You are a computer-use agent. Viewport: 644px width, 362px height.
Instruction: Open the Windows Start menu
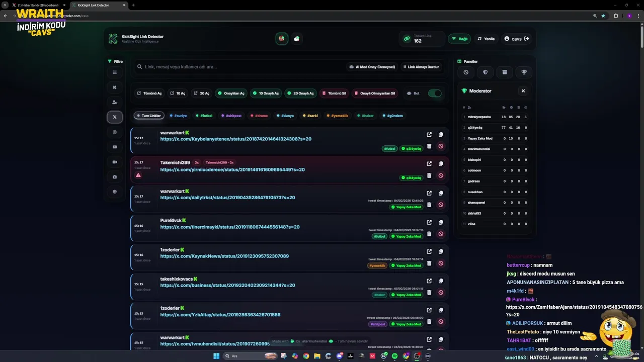[216, 356]
